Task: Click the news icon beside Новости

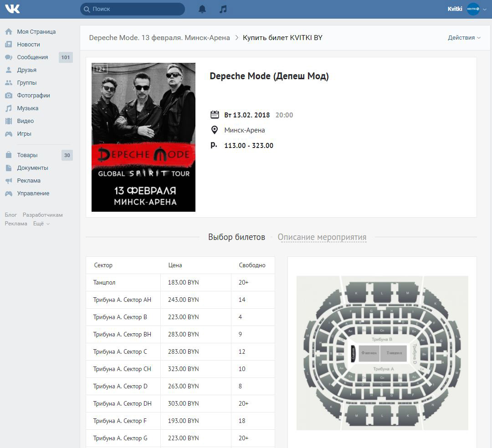Action: (9, 45)
